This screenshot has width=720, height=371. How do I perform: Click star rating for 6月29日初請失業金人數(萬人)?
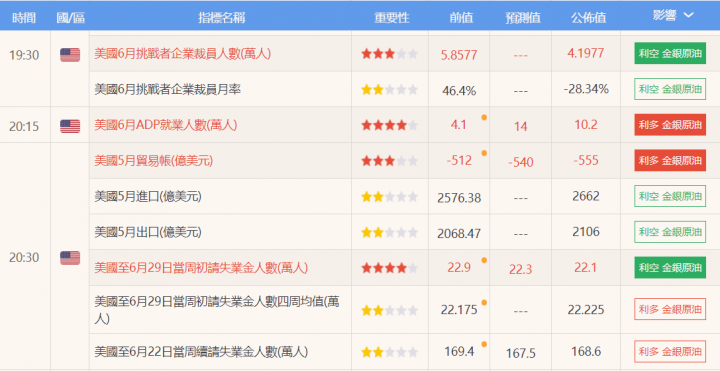[x=389, y=268]
